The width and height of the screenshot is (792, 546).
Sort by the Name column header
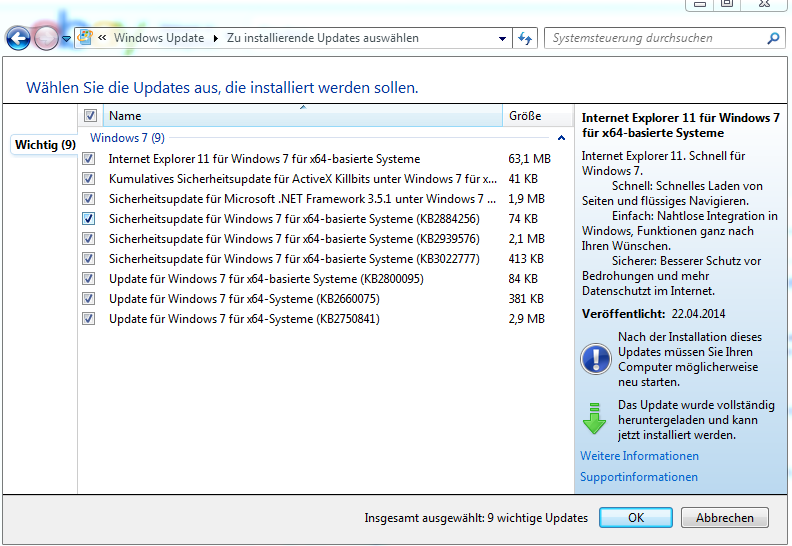tap(303, 116)
